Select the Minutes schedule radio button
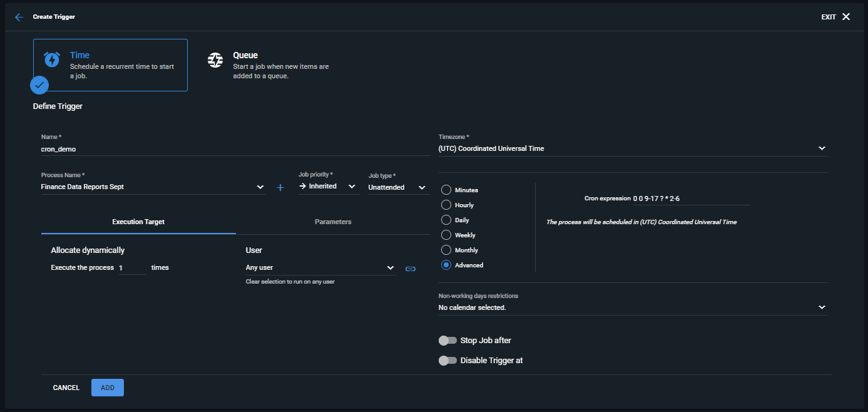This screenshot has height=412, width=868. (x=445, y=190)
